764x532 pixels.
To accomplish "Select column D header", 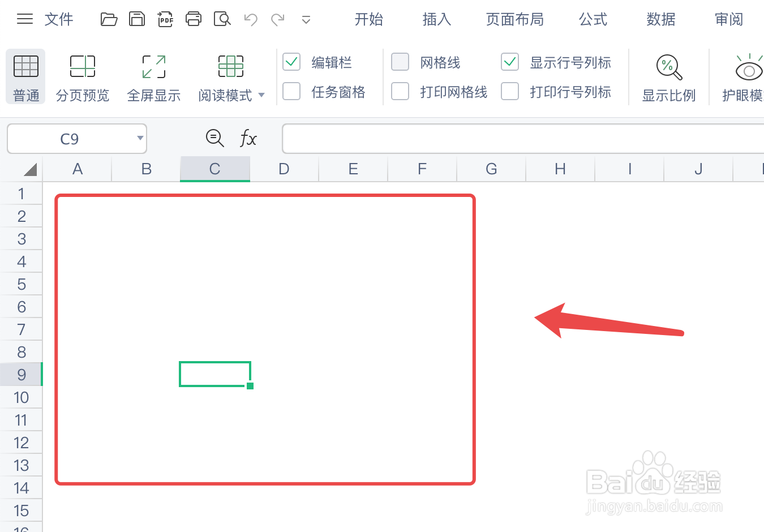I will pos(284,169).
